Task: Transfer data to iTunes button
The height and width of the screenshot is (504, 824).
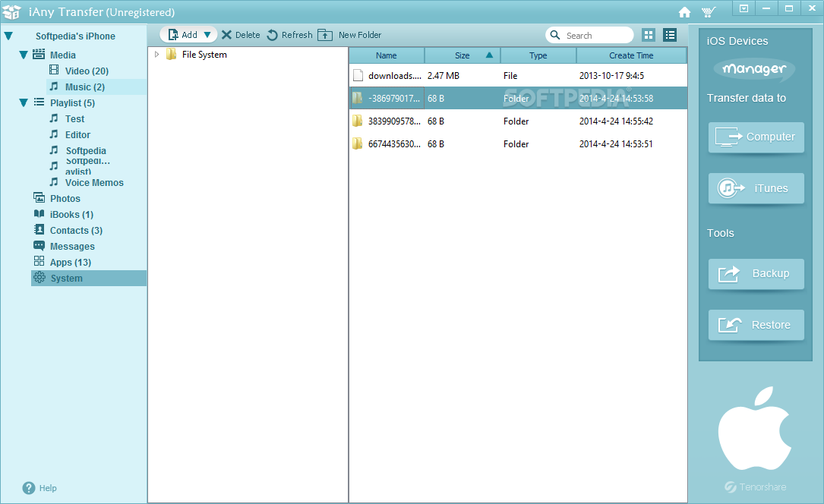Action: (x=756, y=188)
